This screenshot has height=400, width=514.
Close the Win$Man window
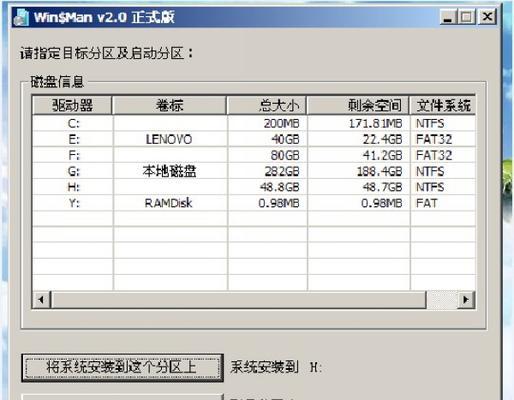click(487, 17)
